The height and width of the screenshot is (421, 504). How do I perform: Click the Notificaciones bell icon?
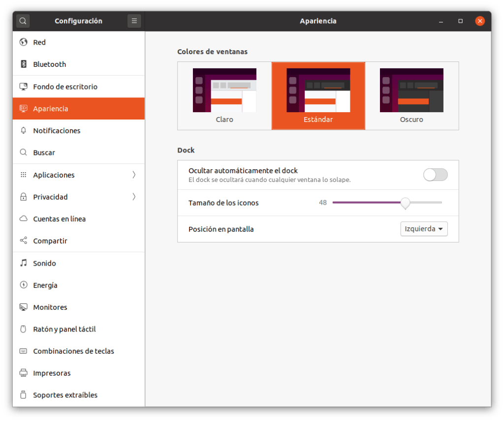tap(23, 131)
